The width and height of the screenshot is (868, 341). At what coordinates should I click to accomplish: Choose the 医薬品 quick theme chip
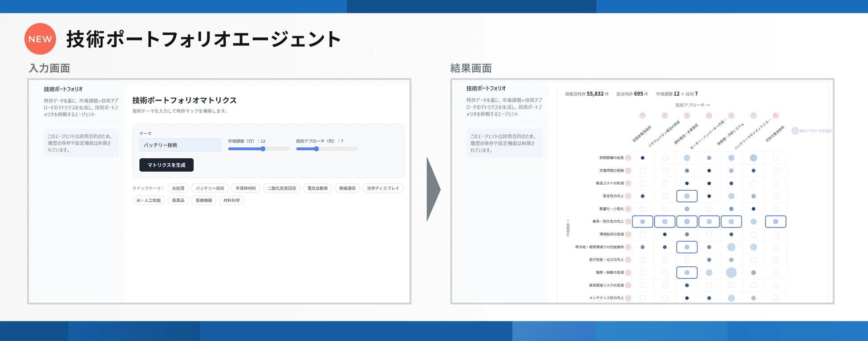(178, 201)
